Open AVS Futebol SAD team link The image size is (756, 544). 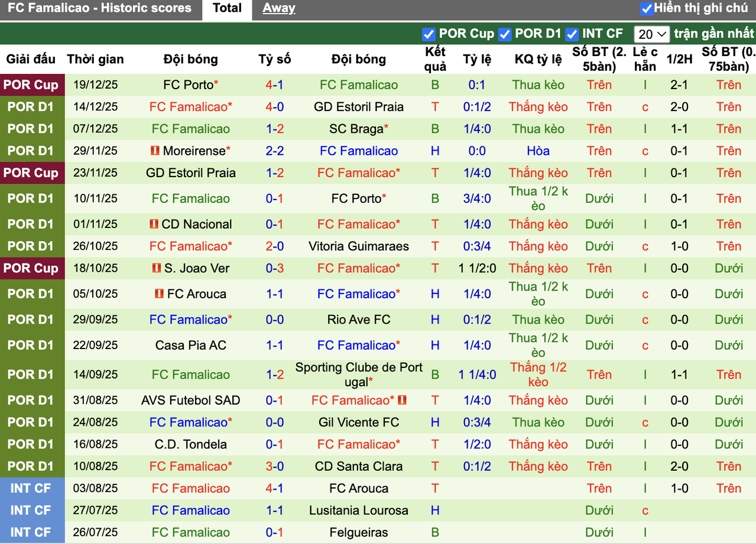[191, 400]
